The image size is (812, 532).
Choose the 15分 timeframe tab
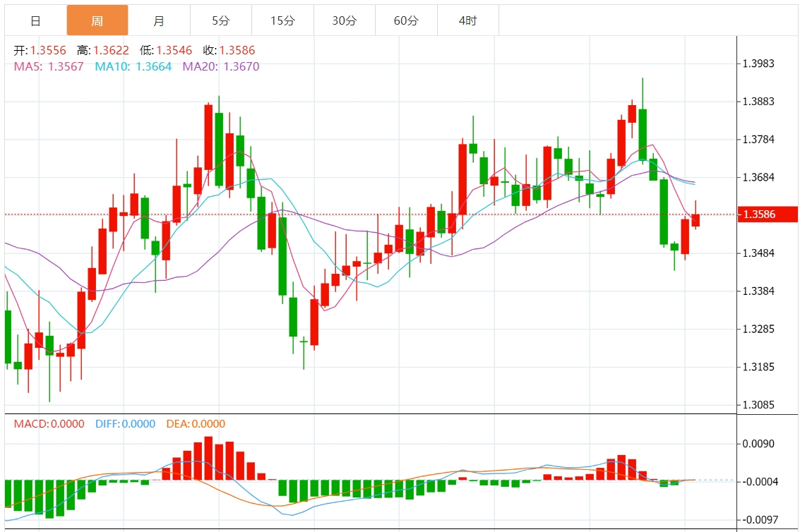click(282, 20)
